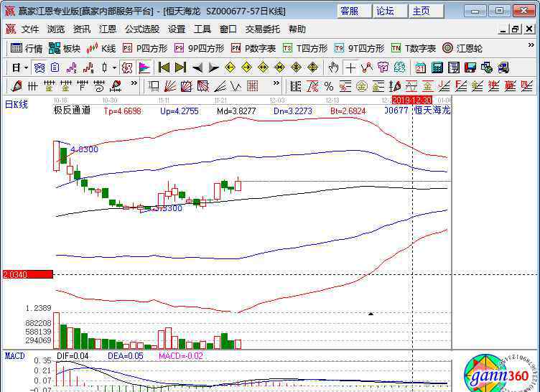Jump to the first bar with the olive skip-back icon
540x392 pixels.
point(164,67)
